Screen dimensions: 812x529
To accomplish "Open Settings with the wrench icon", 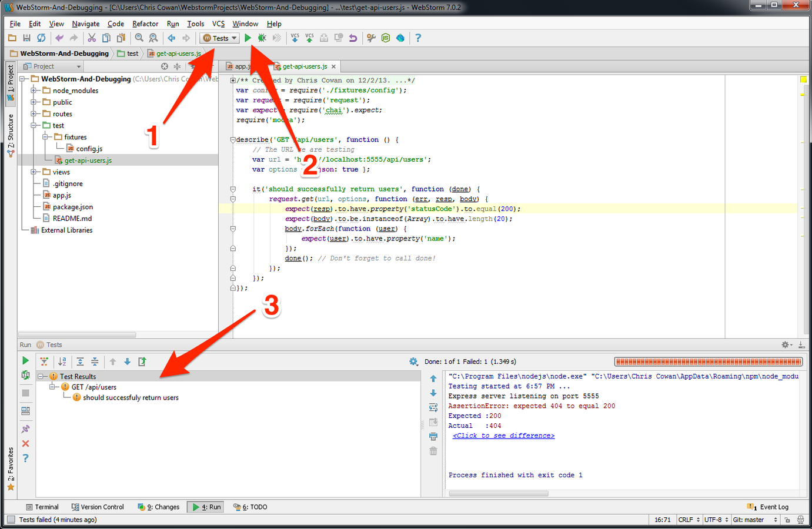I will tap(371, 38).
